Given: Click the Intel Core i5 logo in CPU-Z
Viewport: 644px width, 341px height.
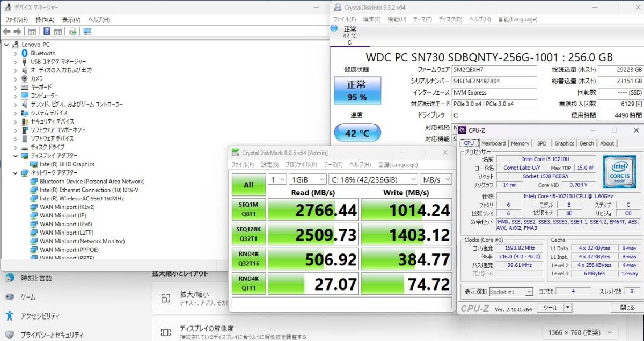Looking at the screenshot, I should pyautogui.click(x=619, y=172).
